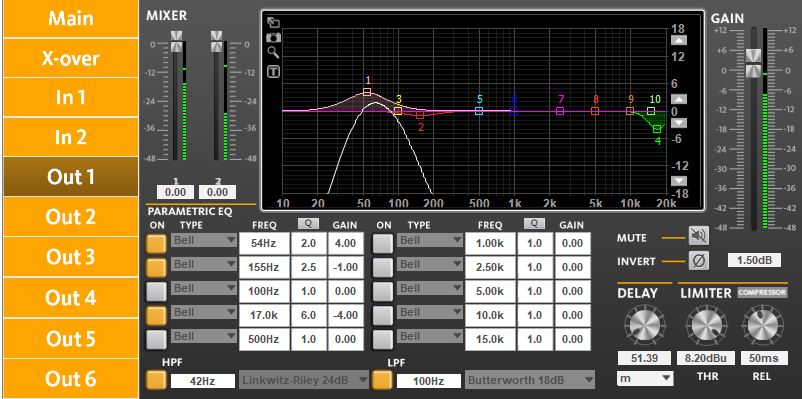Select EQ node 10 on the graph
802x399 pixels.
[x=651, y=110]
